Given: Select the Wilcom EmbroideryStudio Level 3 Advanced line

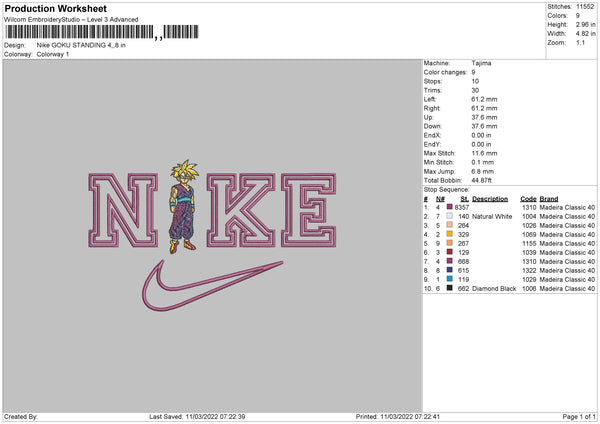Looking at the screenshot, I should point(71,20).
